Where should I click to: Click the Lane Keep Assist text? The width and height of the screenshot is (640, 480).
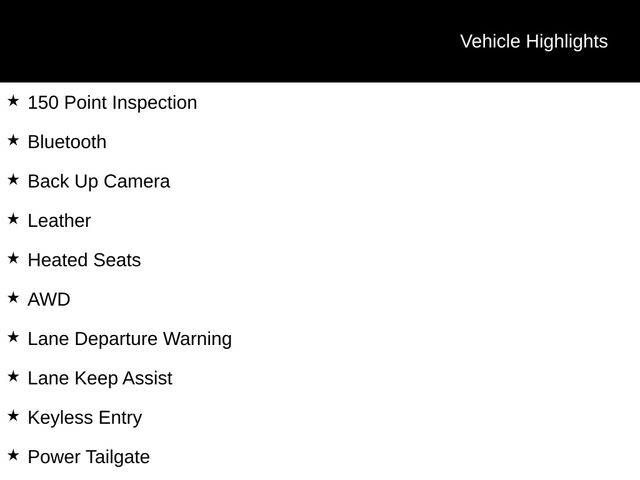coord(100,379)
